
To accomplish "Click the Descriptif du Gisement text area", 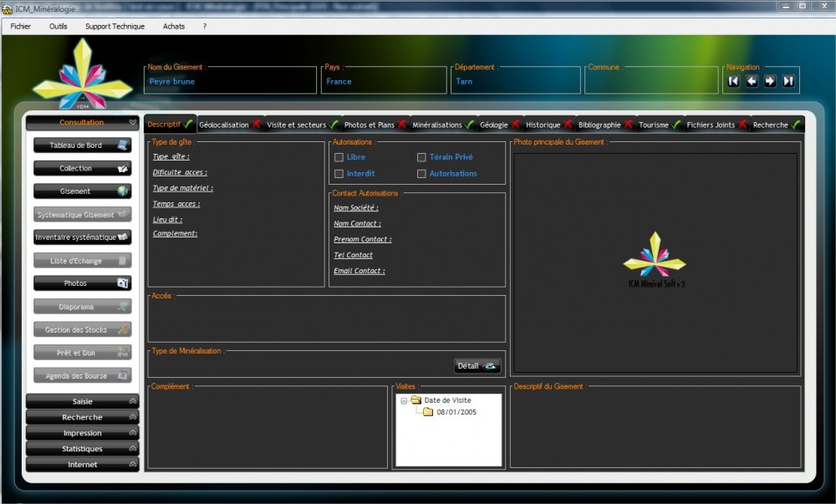I will coord(655,429).
